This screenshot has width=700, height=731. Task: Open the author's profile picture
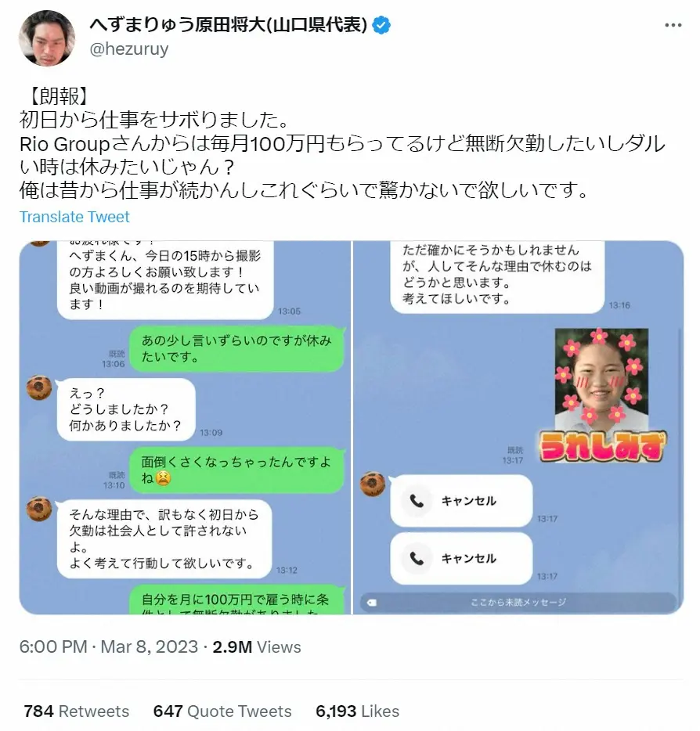click(47, 38)
